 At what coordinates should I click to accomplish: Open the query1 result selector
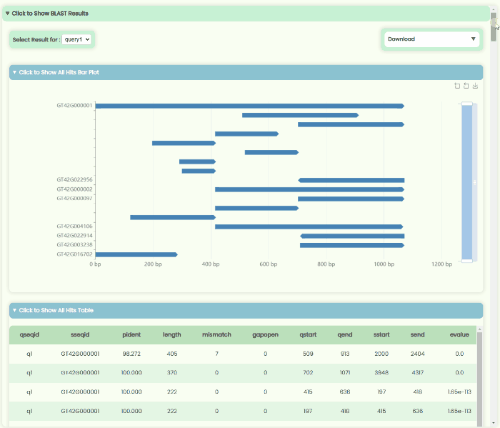click(76, 39)
